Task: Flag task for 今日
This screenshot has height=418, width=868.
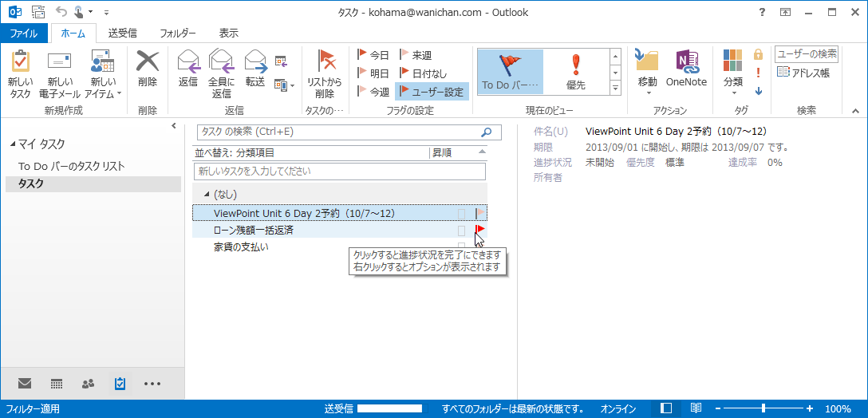Action: 373,55
